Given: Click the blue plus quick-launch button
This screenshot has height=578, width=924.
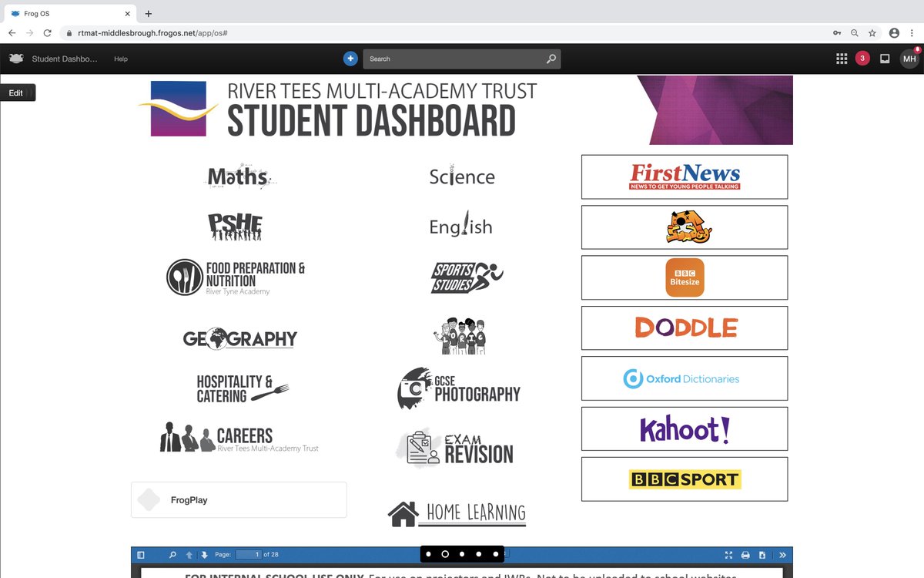Looking at the screenshot, I should [350, 59].
